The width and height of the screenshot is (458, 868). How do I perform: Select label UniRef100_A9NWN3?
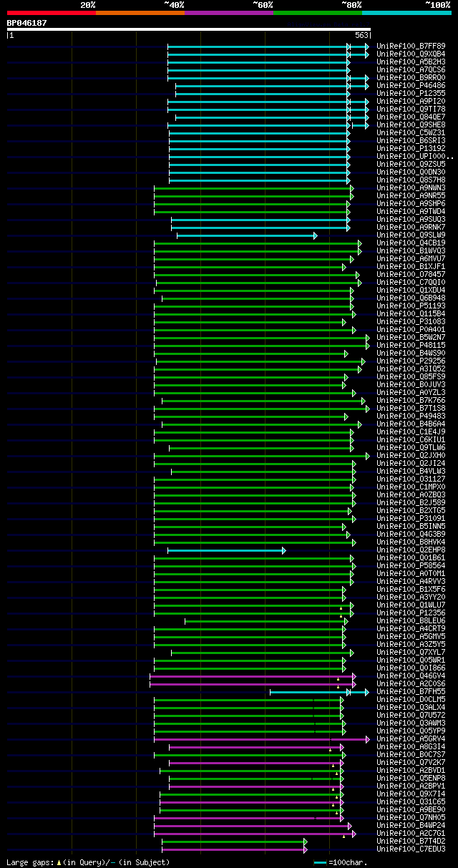pyautogui.click(x=410, y=187)
